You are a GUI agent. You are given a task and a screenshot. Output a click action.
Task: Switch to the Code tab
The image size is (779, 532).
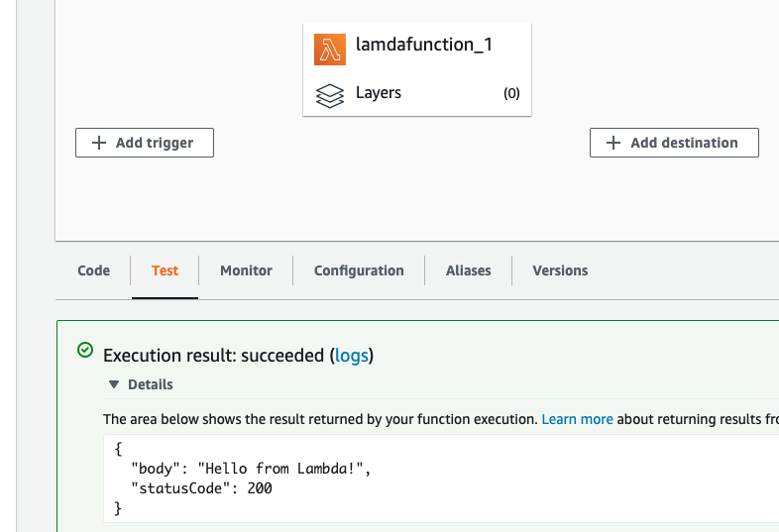tap(93, 270)
